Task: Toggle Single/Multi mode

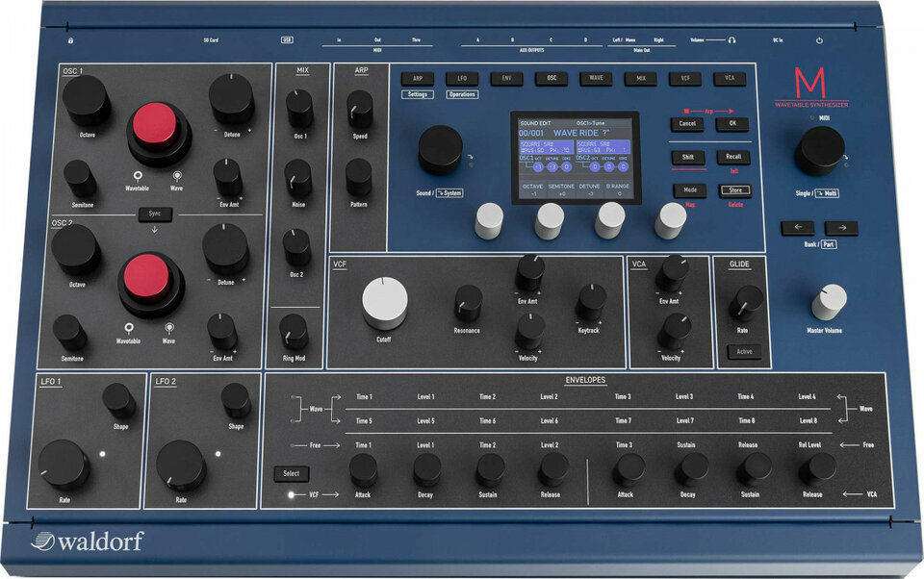Action: (x=819, y=192)
